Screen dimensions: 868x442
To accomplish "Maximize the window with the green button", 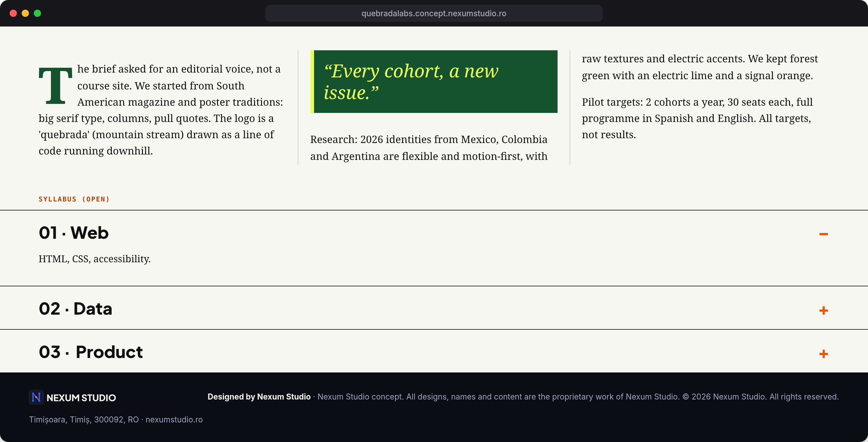I will [x=37, y=13].
